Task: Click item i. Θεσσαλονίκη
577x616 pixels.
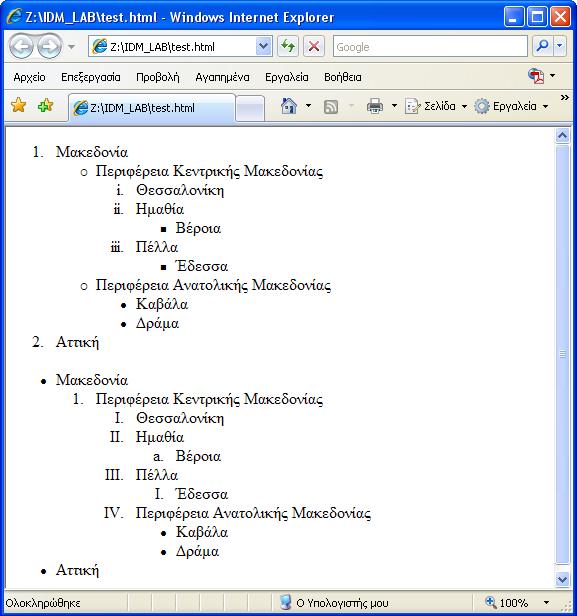Action: [x=180, y=190]
